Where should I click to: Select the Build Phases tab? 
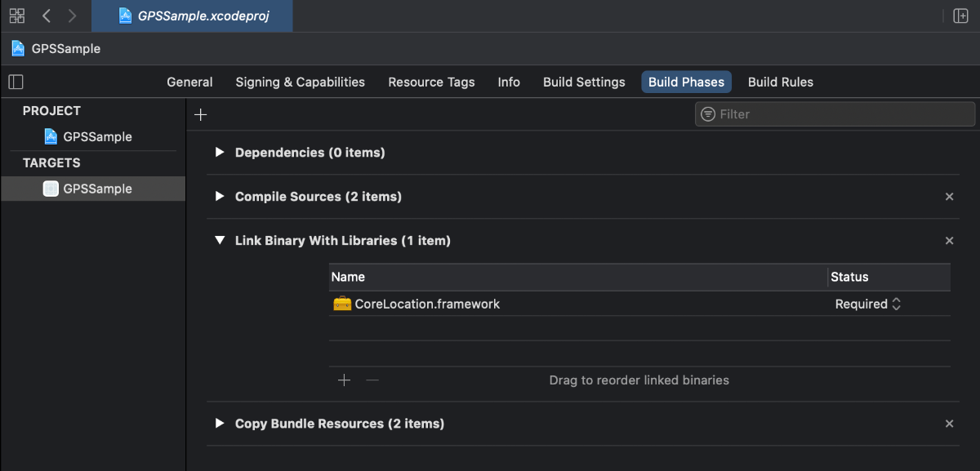pos(686,82)
